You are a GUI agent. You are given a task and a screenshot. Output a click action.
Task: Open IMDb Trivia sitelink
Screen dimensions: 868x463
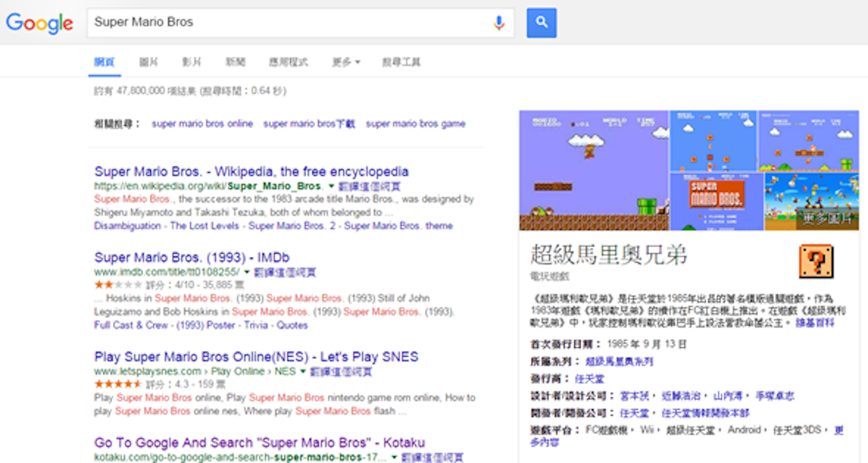coord(256,325)
